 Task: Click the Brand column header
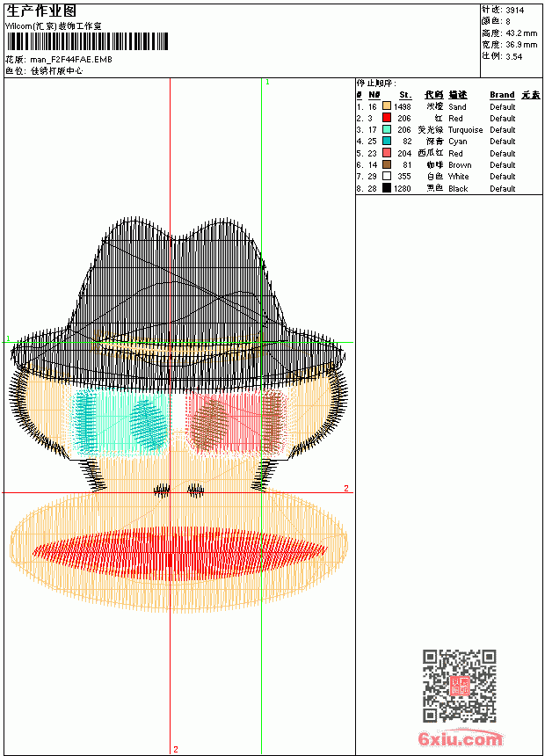click(x=502, y=95)
